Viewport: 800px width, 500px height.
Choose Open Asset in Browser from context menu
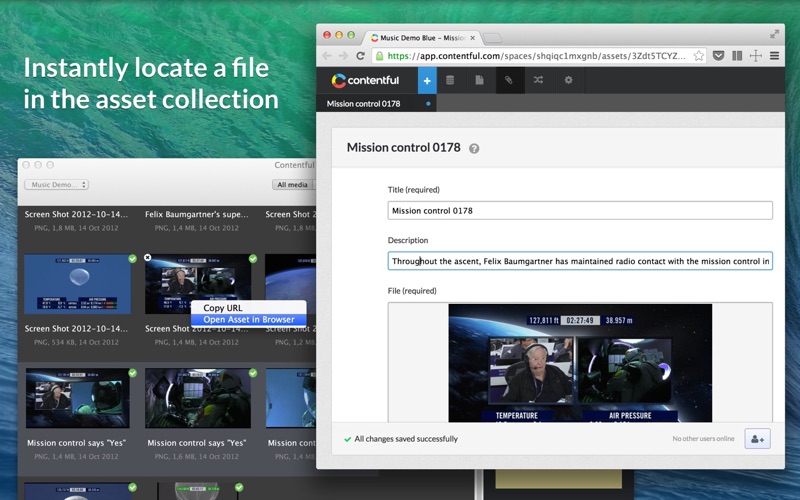coord(248,319)
